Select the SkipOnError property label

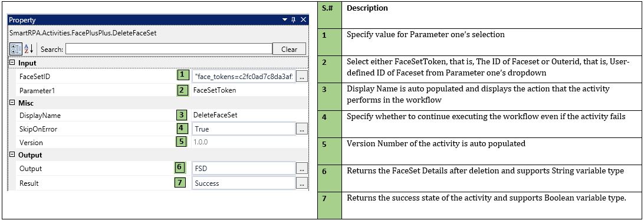38,129
